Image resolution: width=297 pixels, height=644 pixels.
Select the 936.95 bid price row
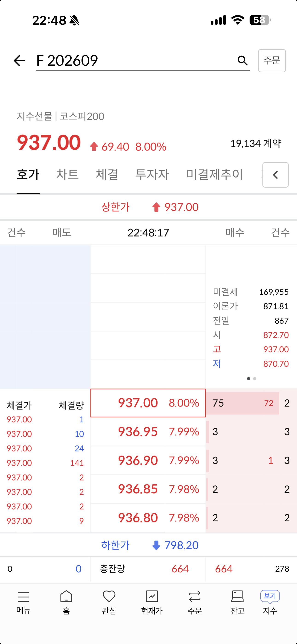(148, 432)
